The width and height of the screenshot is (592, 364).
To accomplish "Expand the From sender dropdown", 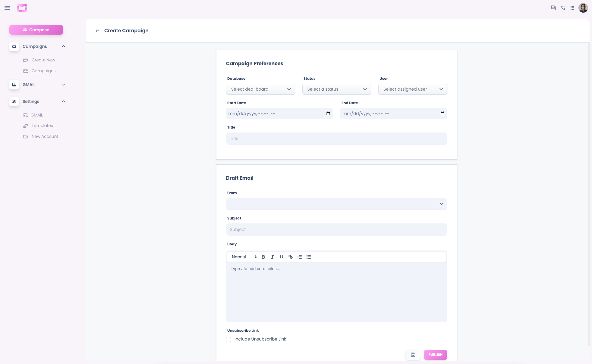I will tap(336, 204).
